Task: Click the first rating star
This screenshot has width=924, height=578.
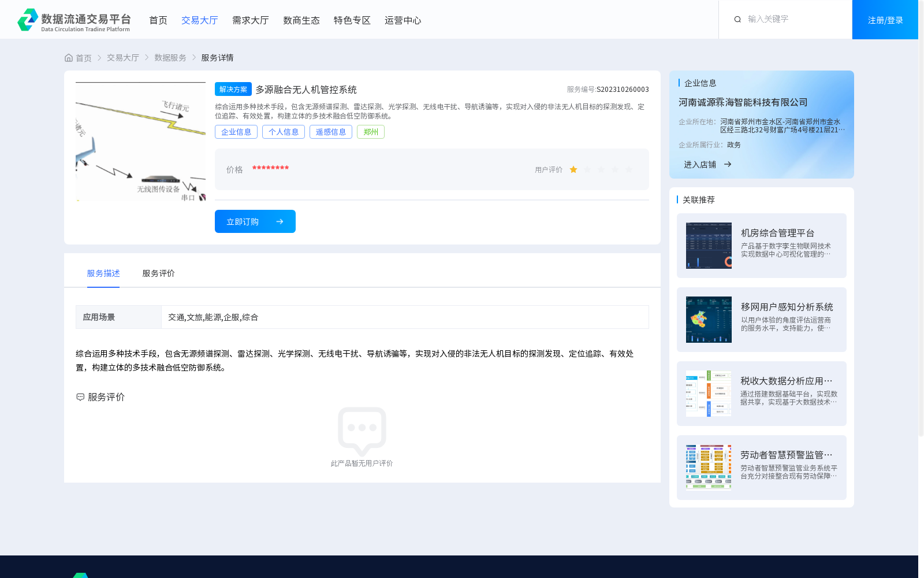Action: pyautogui.click(x=573, y=169)
